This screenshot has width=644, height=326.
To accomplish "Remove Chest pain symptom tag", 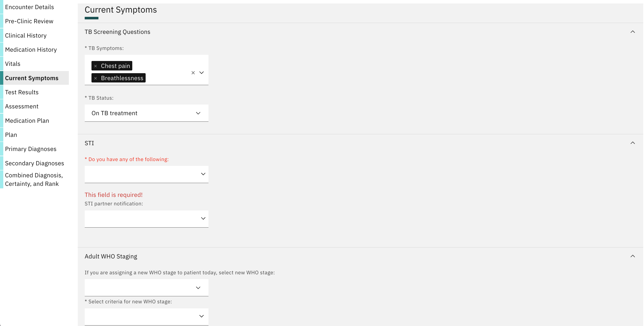I will (x=96, y=66).
